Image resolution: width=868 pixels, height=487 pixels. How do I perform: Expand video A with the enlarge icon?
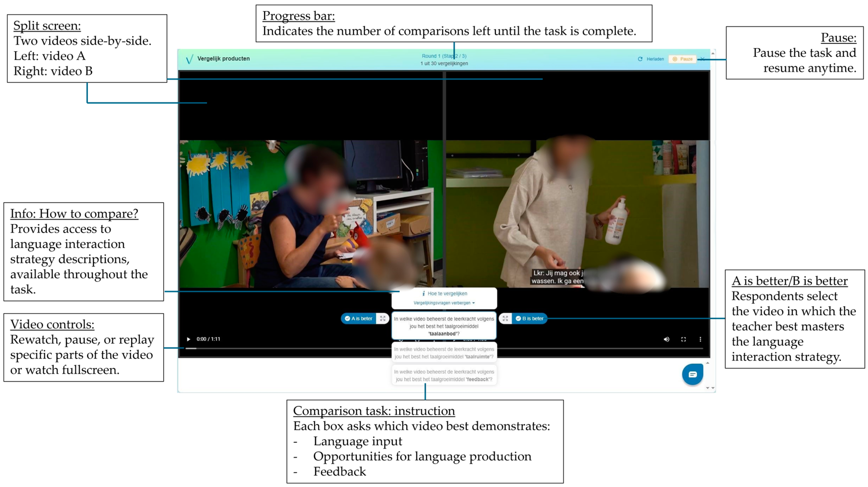(383, 318)
